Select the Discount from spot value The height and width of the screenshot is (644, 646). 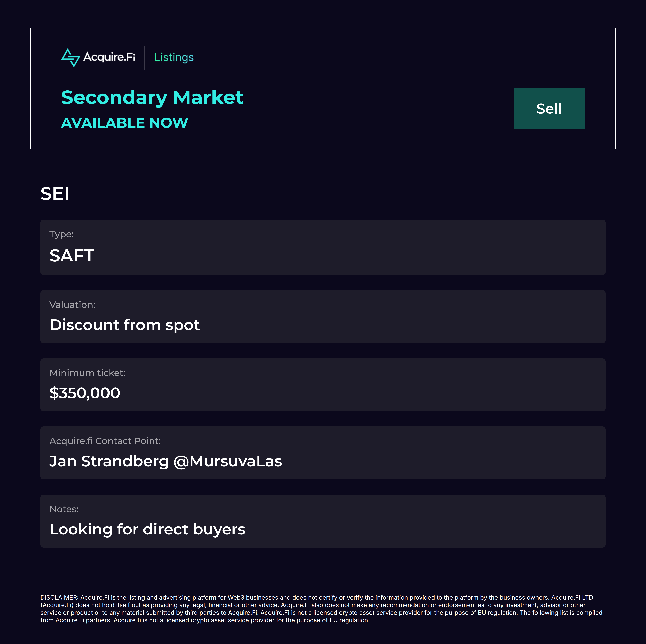coord(124,325)
